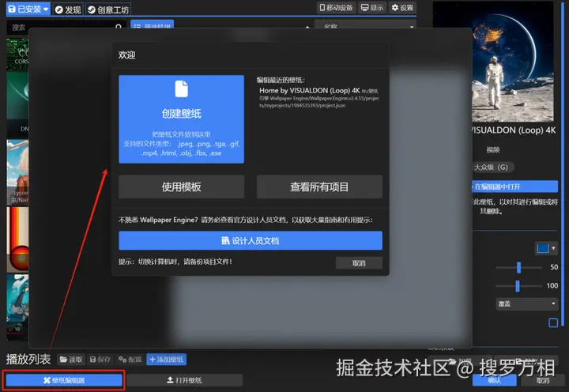Click 查看所有项目 view all projects

click(x=319, y=187)
